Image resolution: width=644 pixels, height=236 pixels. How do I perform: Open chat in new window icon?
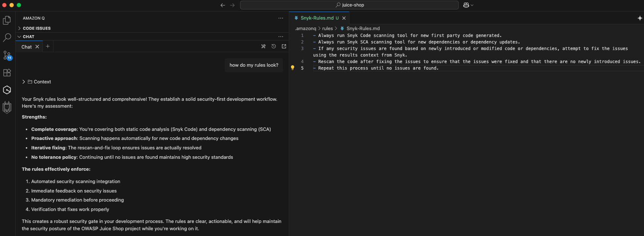[284, 46]
